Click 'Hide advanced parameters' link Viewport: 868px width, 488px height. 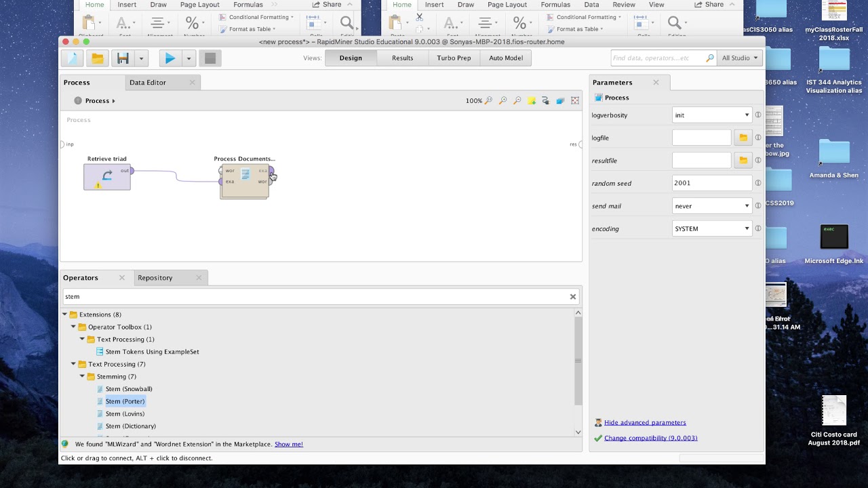click(x=645, y=423)
